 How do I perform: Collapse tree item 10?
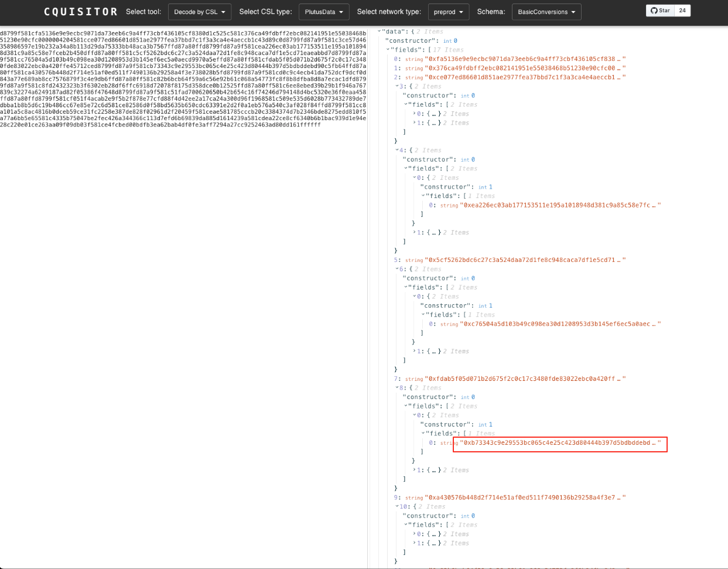(397, 506)
